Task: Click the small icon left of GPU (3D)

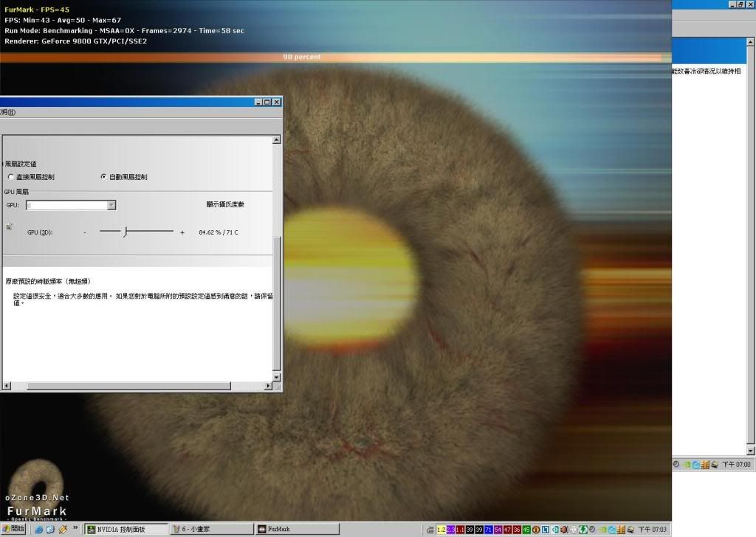Action: 10,227
